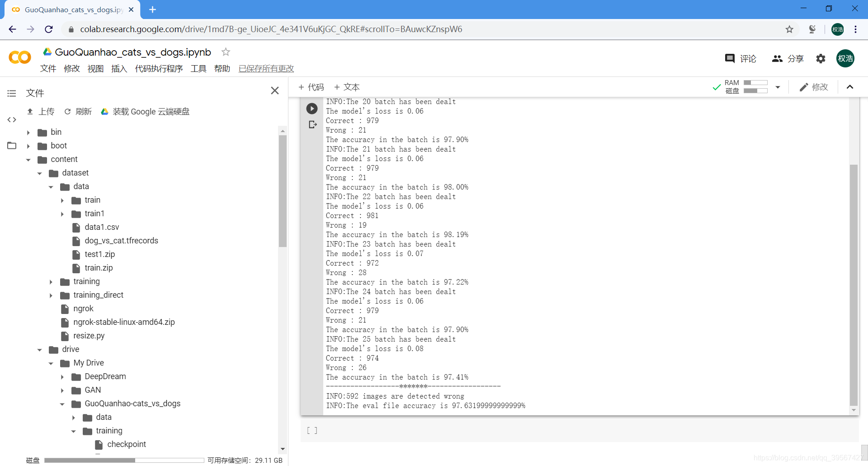Click the 已保存所有更改 link
Image resolution: width=868 pixels, height=466 pixels.
click(x=266, y=68)
